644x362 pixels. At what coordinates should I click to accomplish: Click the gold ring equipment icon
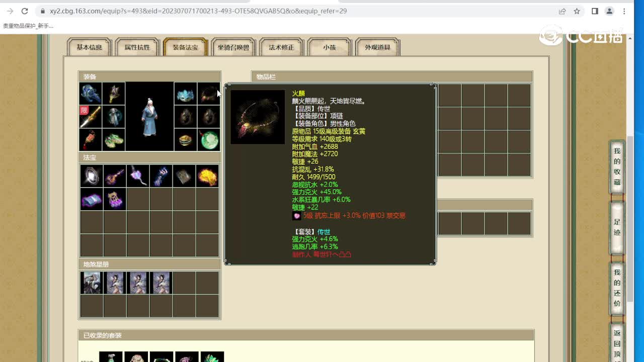click(x=186, y=140)
